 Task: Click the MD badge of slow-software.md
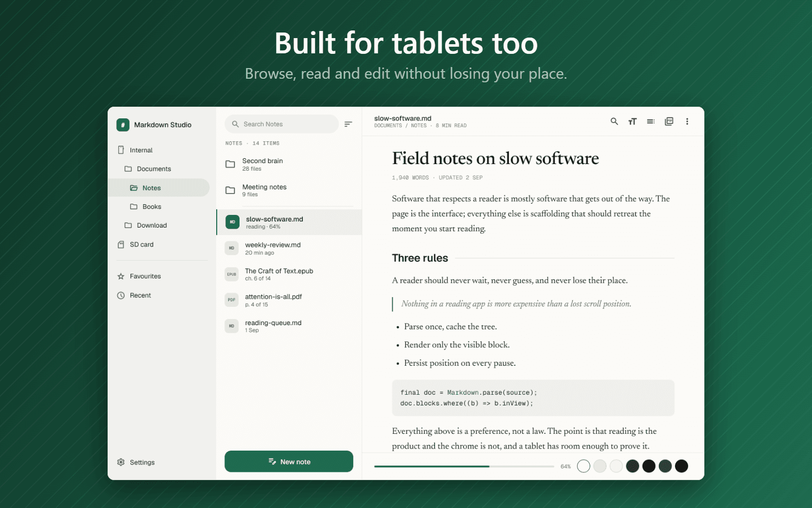[232, 222]
